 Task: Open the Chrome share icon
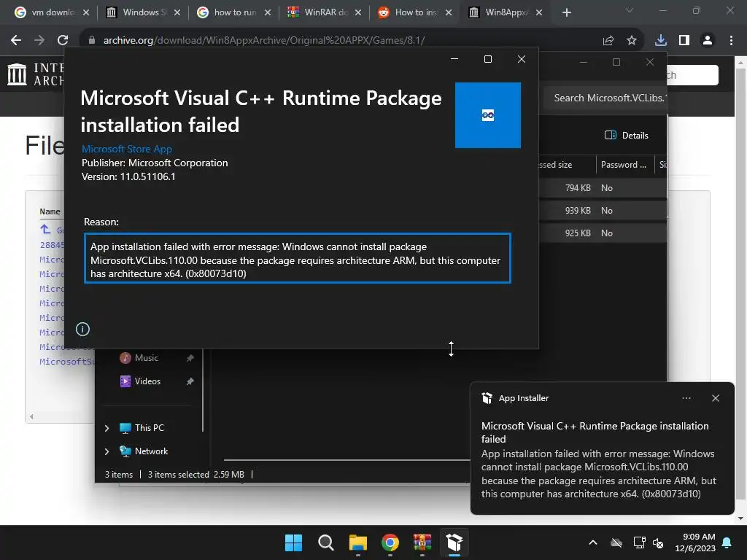pyautogui.click(x=608, y=41)
